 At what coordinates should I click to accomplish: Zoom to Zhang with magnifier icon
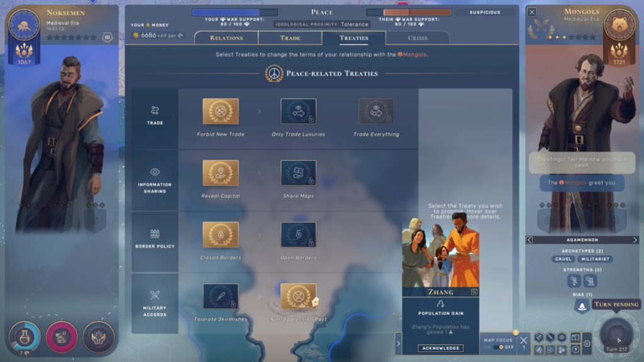[474, 292]
